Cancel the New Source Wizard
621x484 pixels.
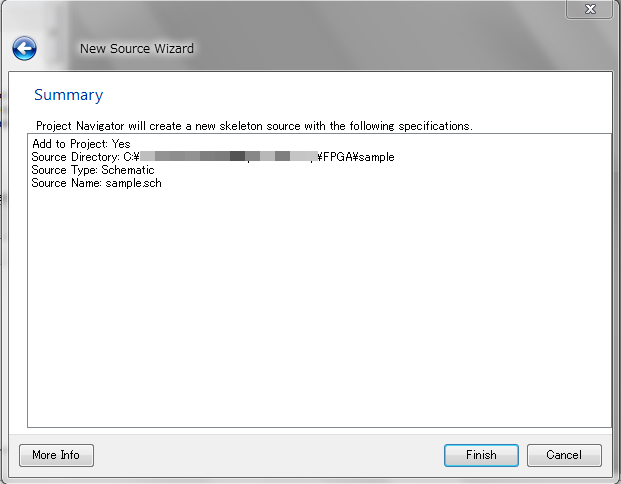click(564, 455)
